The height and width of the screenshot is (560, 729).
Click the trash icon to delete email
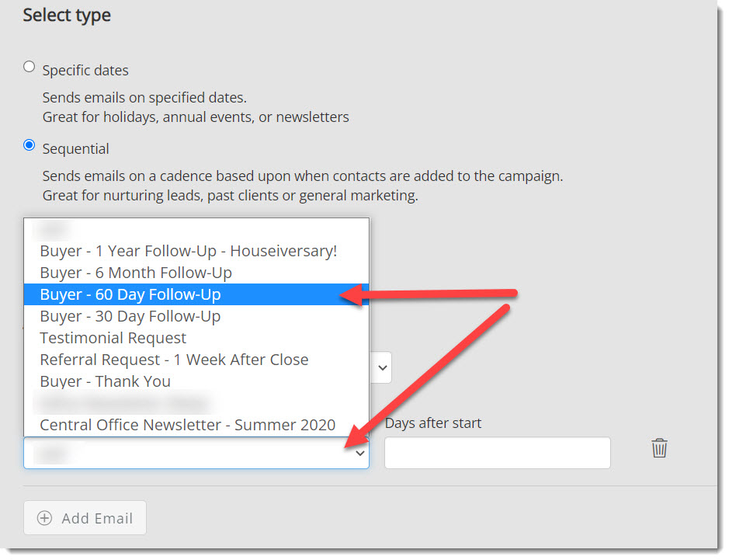click(659, 448)
